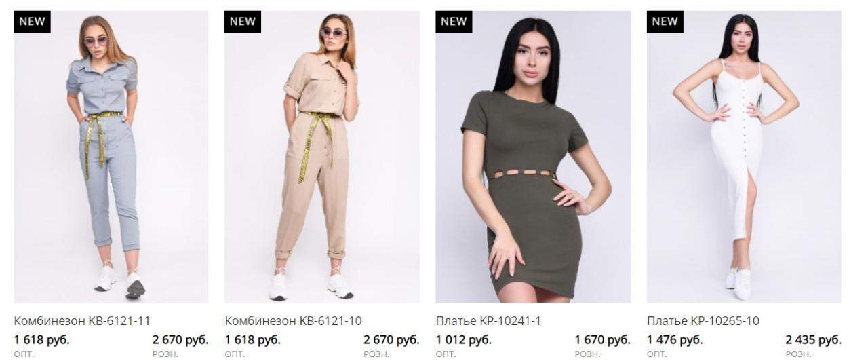Click the Комбинезон KB-6121-10 title link

point(293,321)
